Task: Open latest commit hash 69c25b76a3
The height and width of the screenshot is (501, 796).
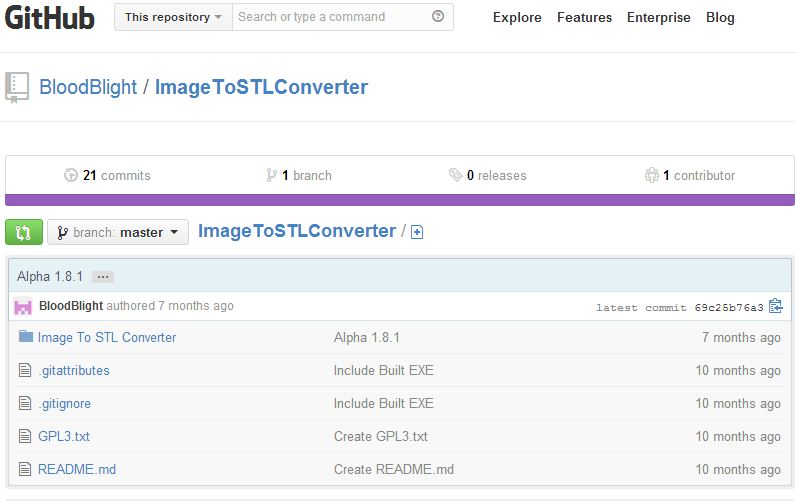Action: coord(728,308)
